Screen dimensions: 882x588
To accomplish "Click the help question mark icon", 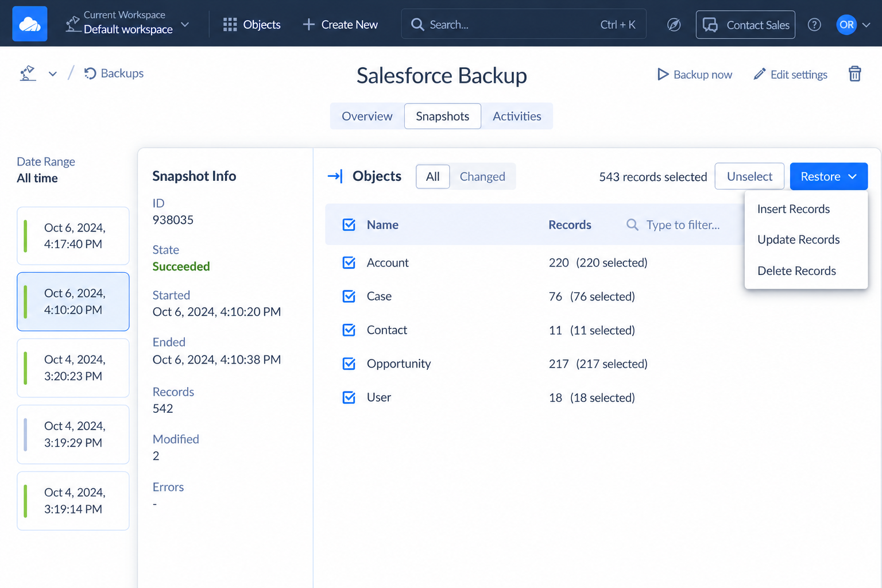I will click(814, 25).
